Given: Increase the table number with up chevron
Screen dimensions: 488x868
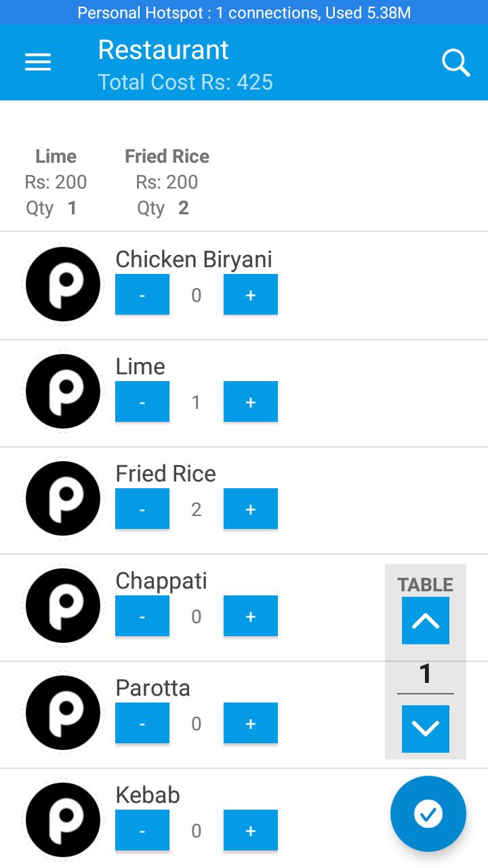Looking at the screenshot, I should click(x=426, y=620).
